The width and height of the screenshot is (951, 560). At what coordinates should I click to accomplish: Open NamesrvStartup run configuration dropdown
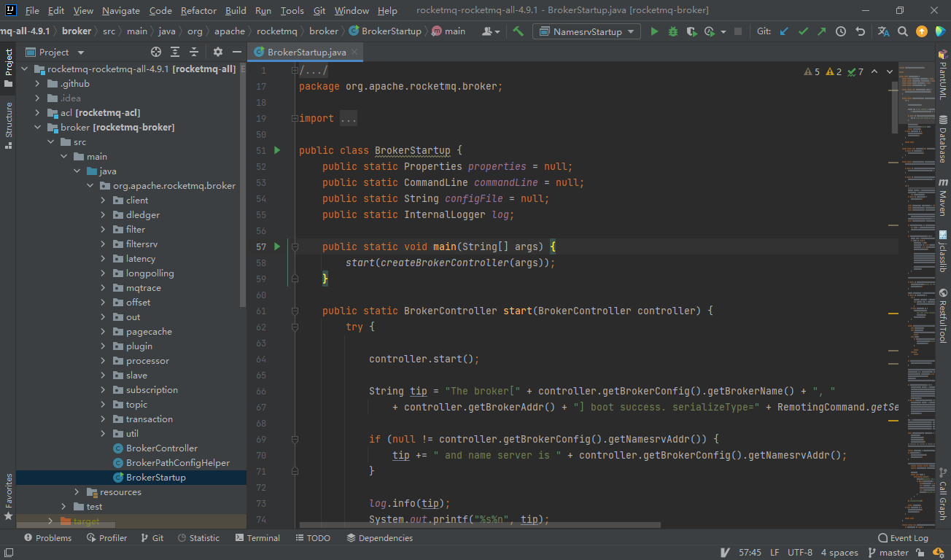pyautogui.click(x=586, y=31)
